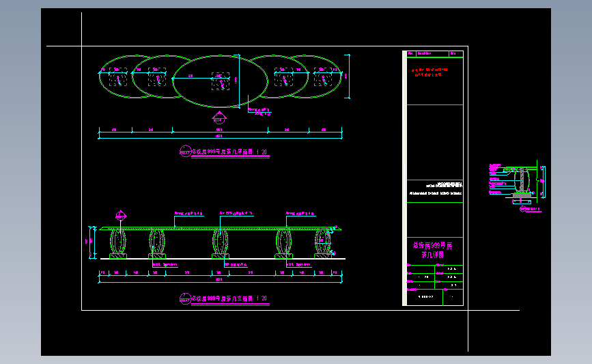
Task: Click title block heading 总统房999号房 茶几详图
Action: click(433, 251)
